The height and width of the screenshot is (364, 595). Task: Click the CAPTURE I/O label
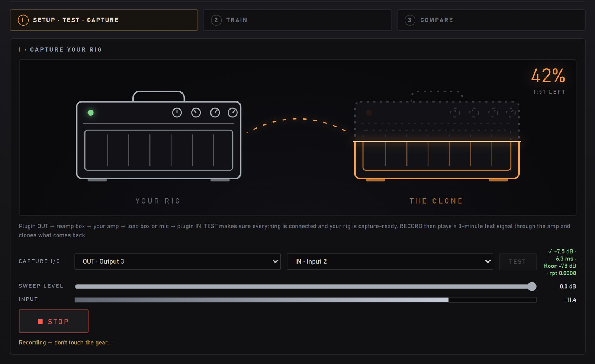point(39,261)
